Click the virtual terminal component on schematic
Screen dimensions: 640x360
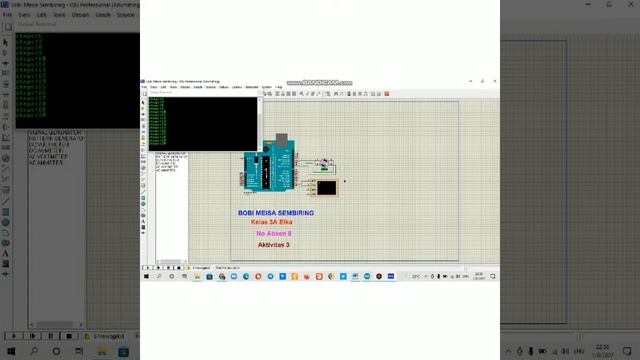[x=324, y=188]
